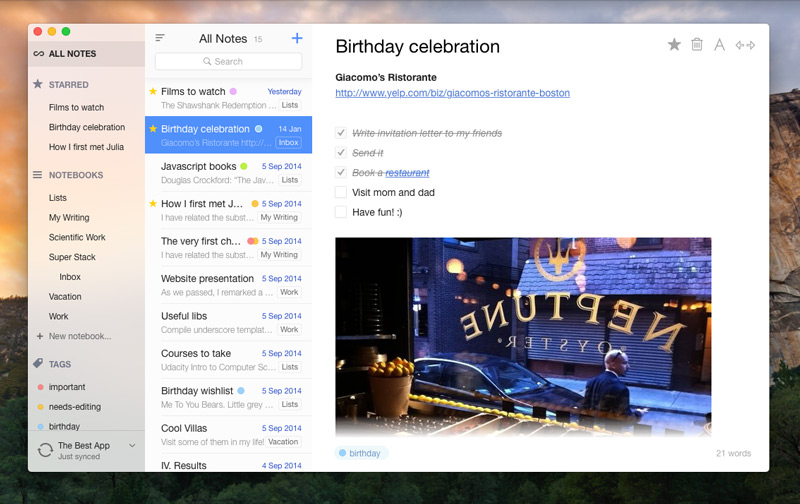Click the blue birthday tag under the note
Screen dimensions: 800x504
361,453
